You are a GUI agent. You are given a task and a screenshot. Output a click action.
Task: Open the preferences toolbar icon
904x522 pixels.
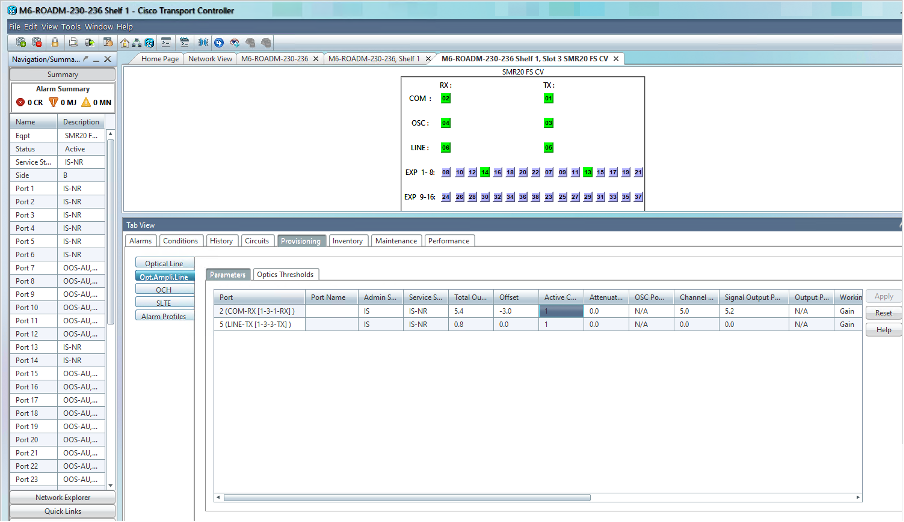point(107,42)
